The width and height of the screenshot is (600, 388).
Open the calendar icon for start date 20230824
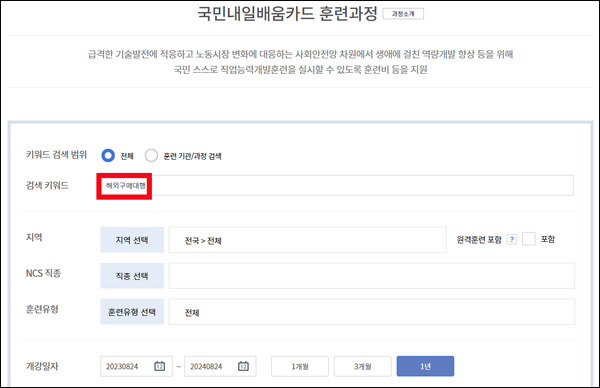(x=160, y=366)
